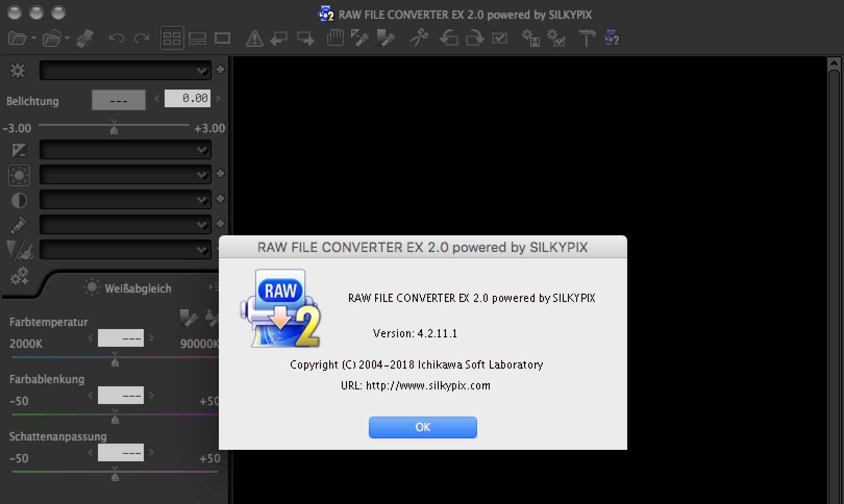Image resolution: width=844 pixels, height=504 pixels.
Task: Switch to single preview view mode
Action: point(222,39)
